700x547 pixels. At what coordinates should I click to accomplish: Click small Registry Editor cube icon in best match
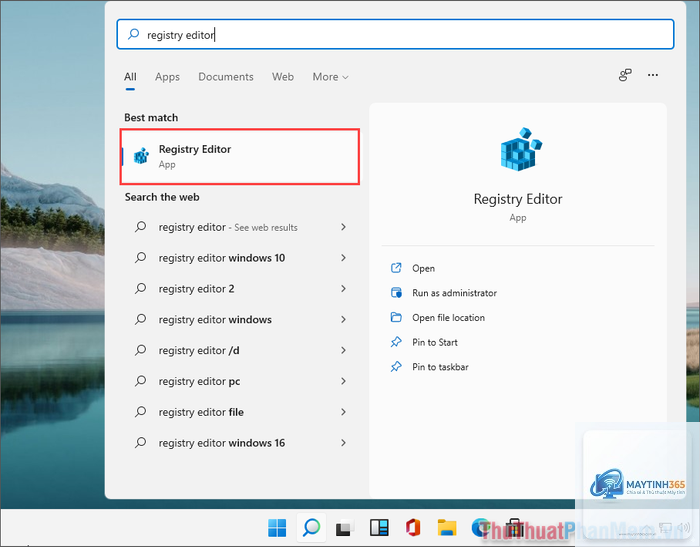coord(142,156)
